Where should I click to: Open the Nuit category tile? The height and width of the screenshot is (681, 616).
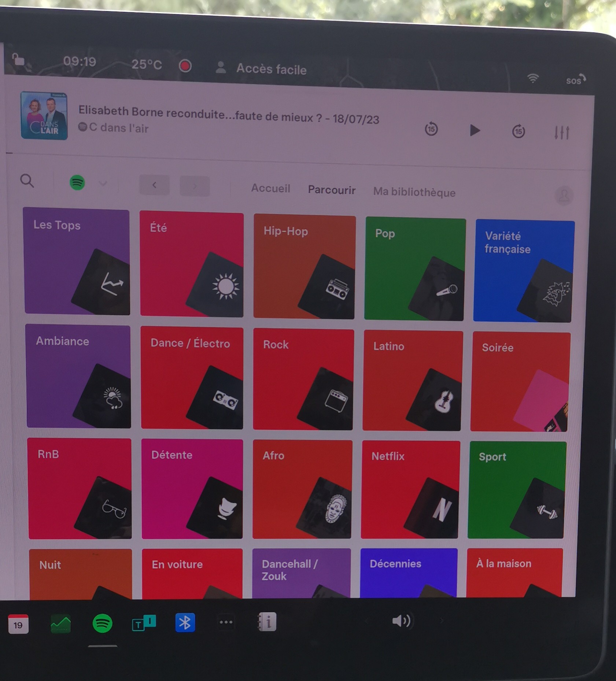pyautogui.click(x=81, y=574)
